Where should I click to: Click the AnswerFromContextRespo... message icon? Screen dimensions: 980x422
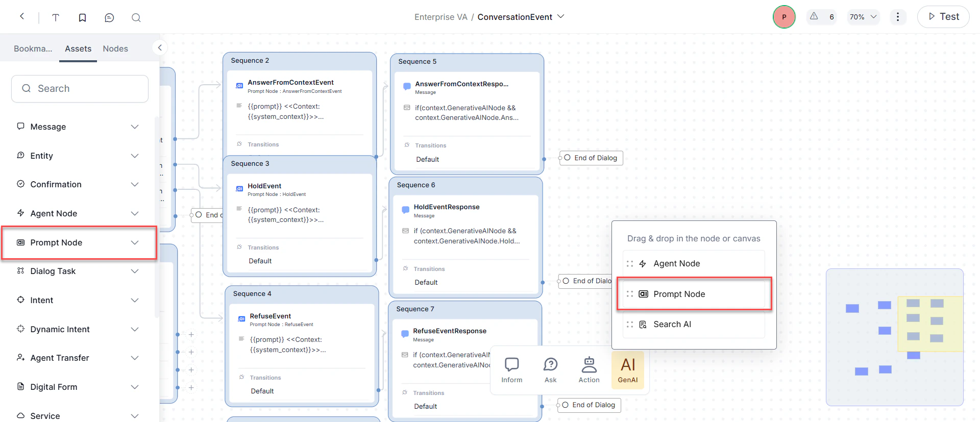point(407,87)
